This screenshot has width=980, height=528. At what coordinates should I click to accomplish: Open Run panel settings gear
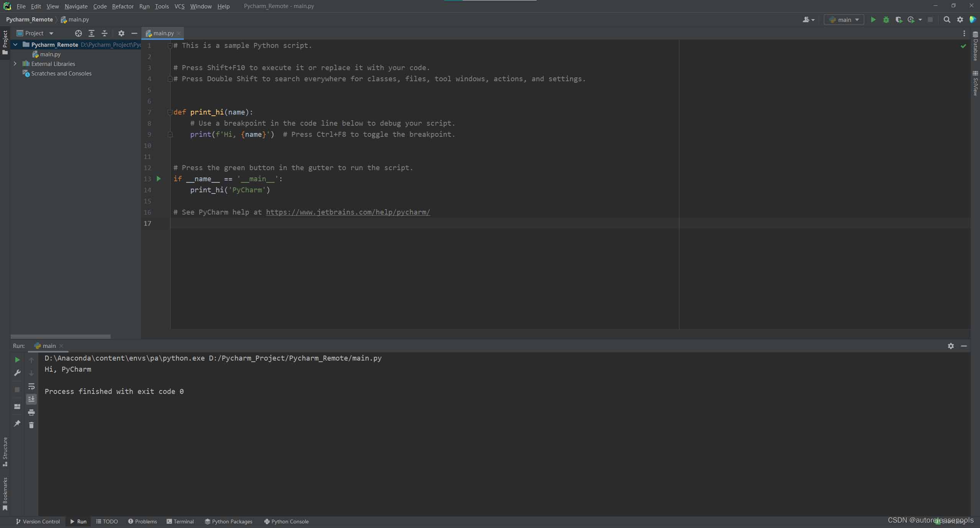click(x=951, y=346)
